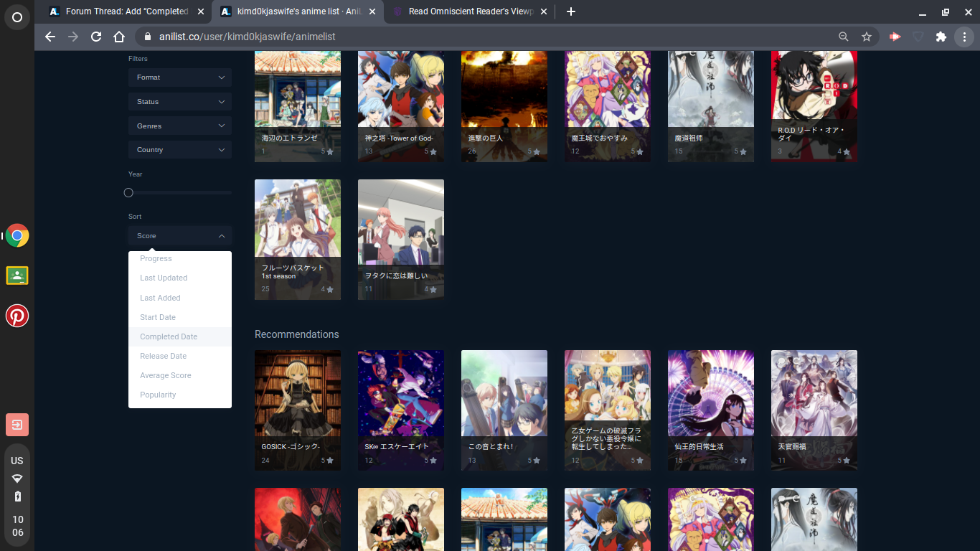Screen dimensions: 980x551
Task: Switch to Omniscient Reader's Viewpoint tab
Action: [470, 11]
